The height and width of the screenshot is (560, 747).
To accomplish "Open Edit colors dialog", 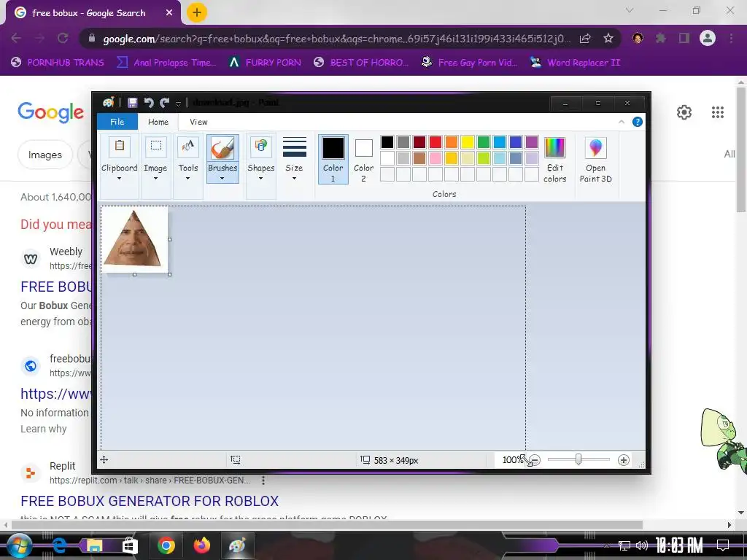I will pyautogui.click(x=554, y=159).
